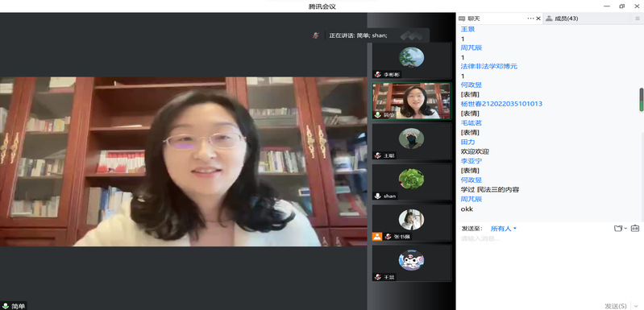Screen dimensions: 644x310
Task: Expand the arrow next to the folder icon
Action: tap(625, 229)
